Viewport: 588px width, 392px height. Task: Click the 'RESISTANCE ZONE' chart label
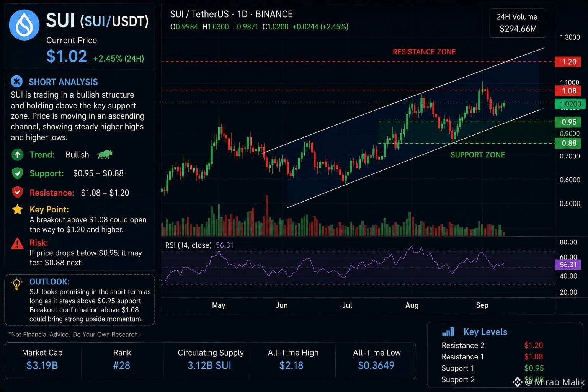(x=424, y=52)
